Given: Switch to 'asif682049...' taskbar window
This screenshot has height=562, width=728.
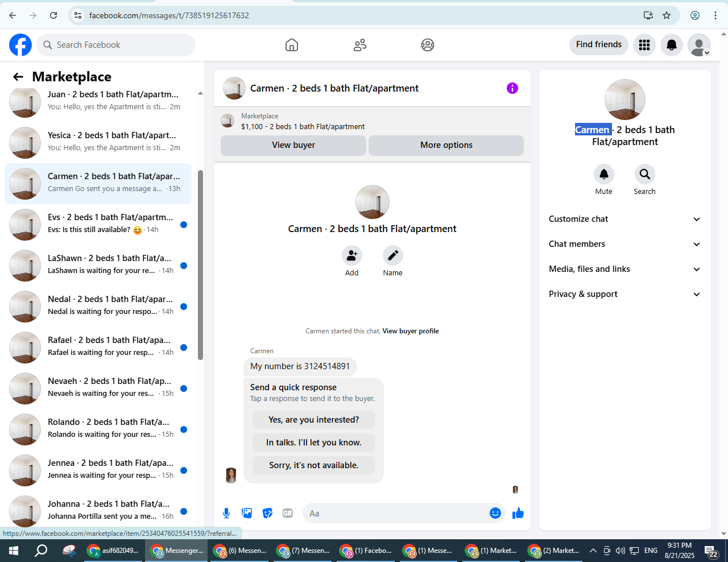Looking at the screenshot, I should (113, 551).
